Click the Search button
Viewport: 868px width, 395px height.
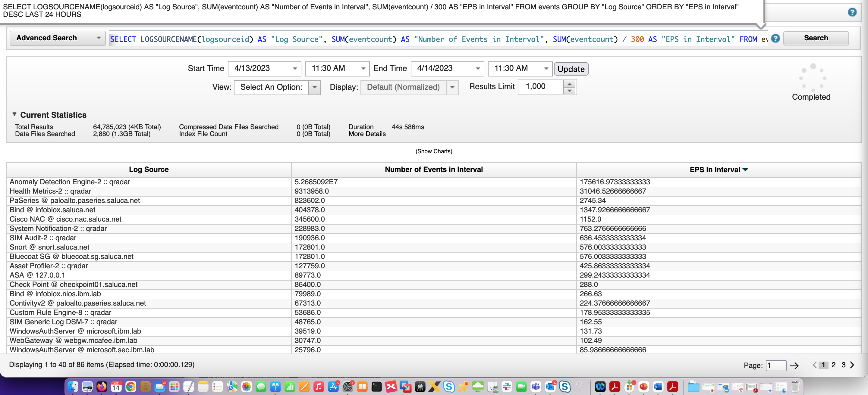pos(816,38)
